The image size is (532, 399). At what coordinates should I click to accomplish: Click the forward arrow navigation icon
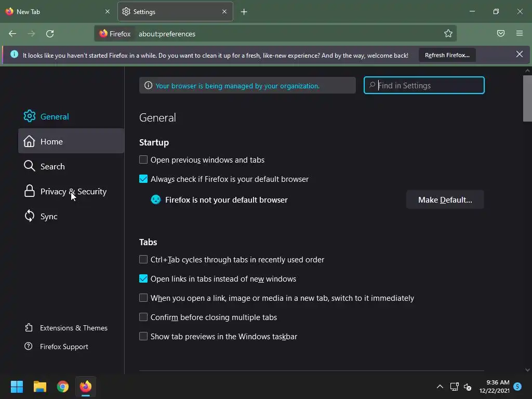pyautogui.click(x=31, y=34)
